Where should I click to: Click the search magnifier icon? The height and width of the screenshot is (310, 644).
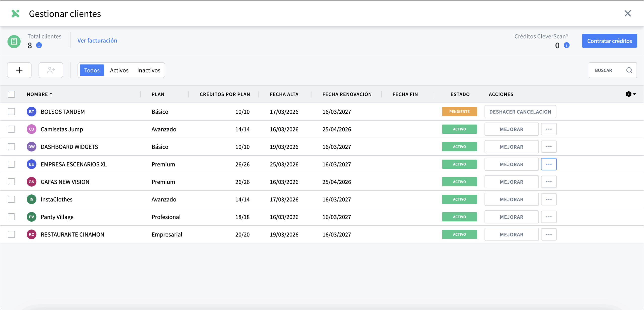[x=629, y=70]
